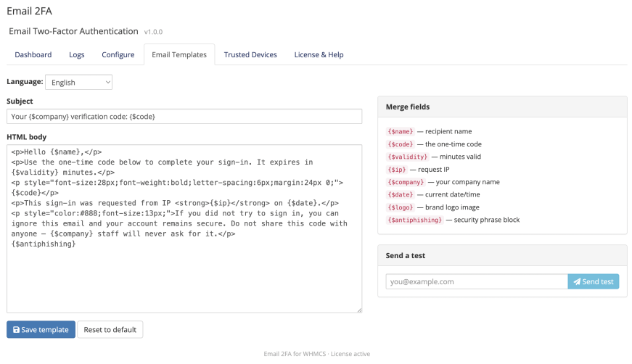Screen dimensions: 632x364
Task: Open the Language dropdown set to English
Action: pyautogui.click(x=79, y=82)
